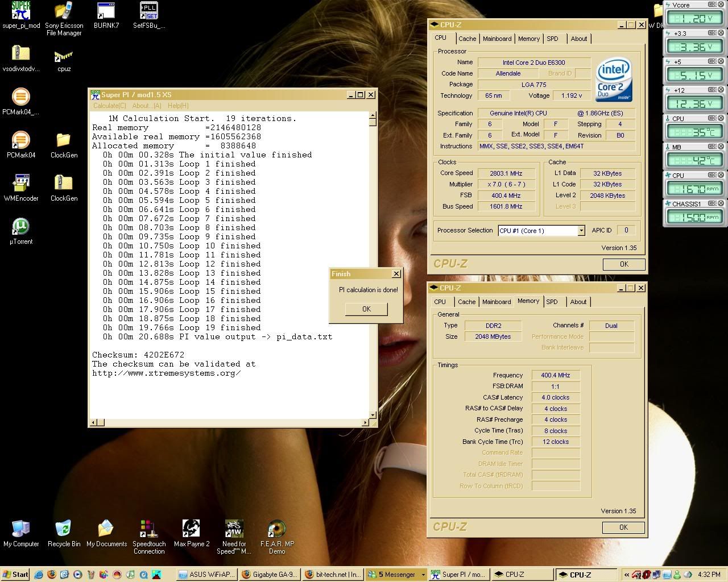
Task: Click OK in the upper CPU-Z window
Action: [x=624, y=264]
